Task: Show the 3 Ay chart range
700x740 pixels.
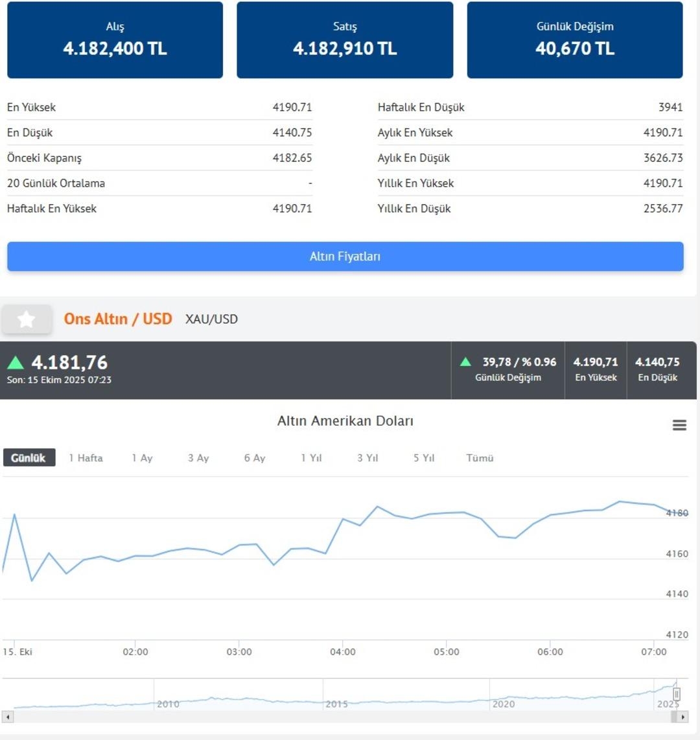Action: (198, 457)
